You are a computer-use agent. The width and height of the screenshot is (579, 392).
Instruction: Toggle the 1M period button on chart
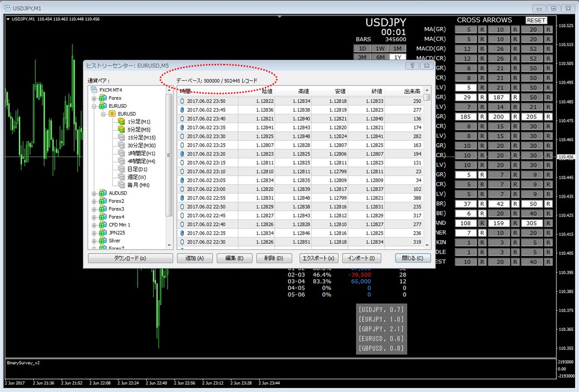(397, 48)
